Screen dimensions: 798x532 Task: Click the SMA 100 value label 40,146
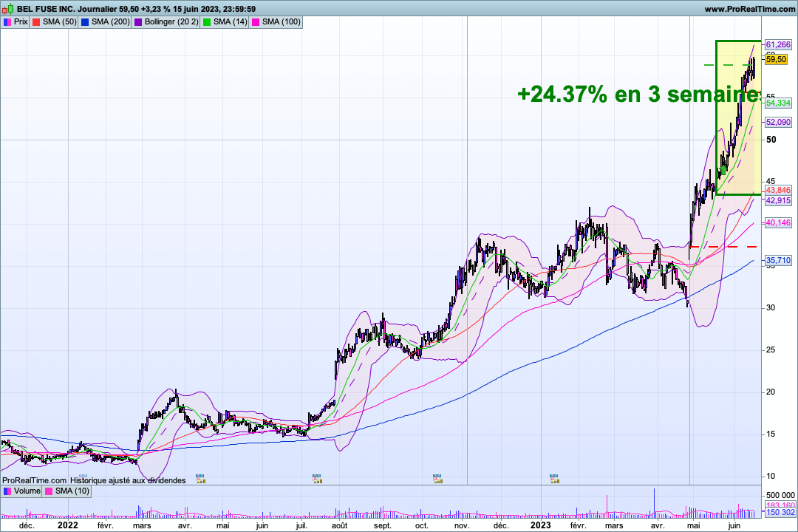(x=778, y=222)
